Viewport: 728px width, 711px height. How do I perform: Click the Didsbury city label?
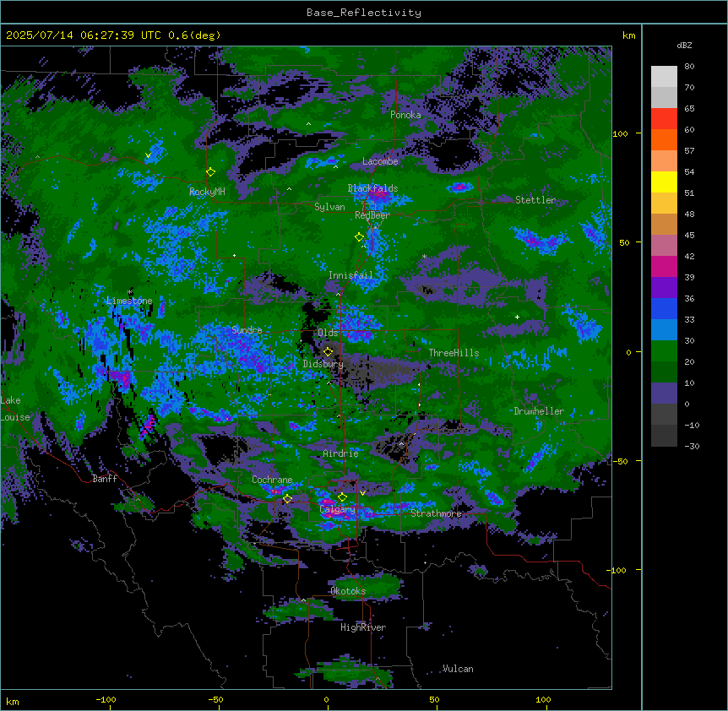[323, 364]
